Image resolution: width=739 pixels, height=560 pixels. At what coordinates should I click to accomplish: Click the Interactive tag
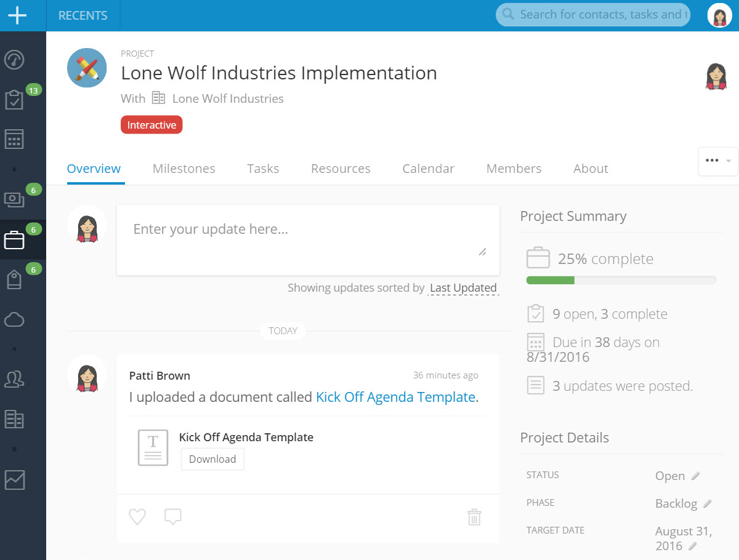[x=151, y=125]
